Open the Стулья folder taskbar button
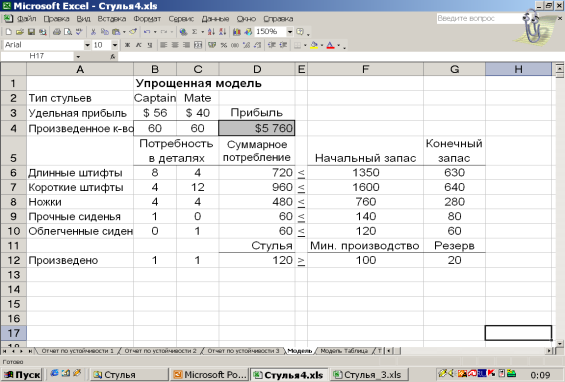Viewport: 565px width, 382px height. (129, 375)
